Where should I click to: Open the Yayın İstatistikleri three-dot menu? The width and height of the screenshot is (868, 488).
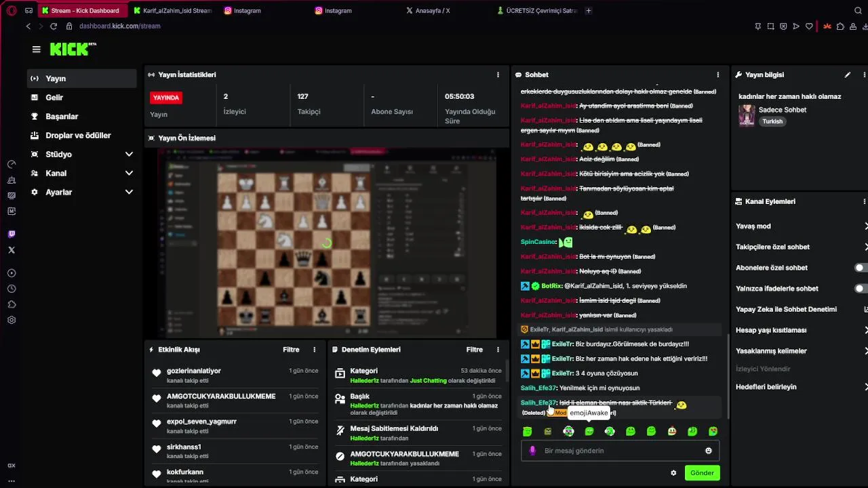point(498,75)
